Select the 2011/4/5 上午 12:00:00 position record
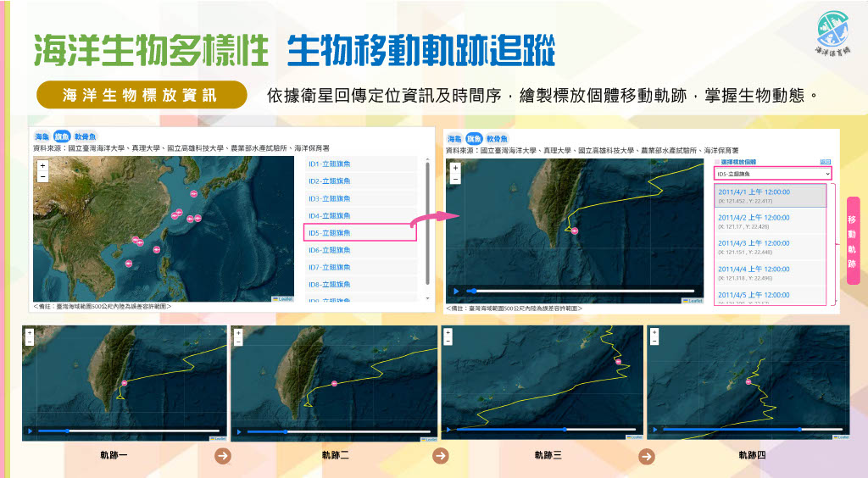Viewport: 868px width, 478px height. pos(771,297)
